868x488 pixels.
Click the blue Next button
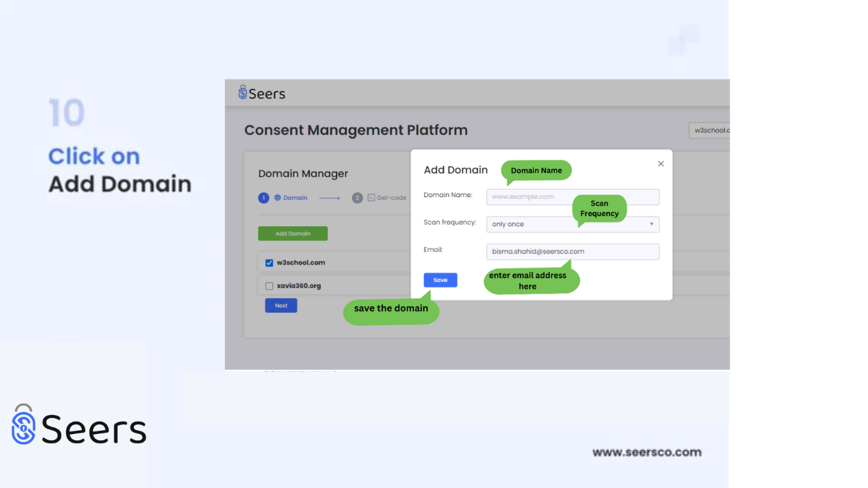click(x=281, y=306)
